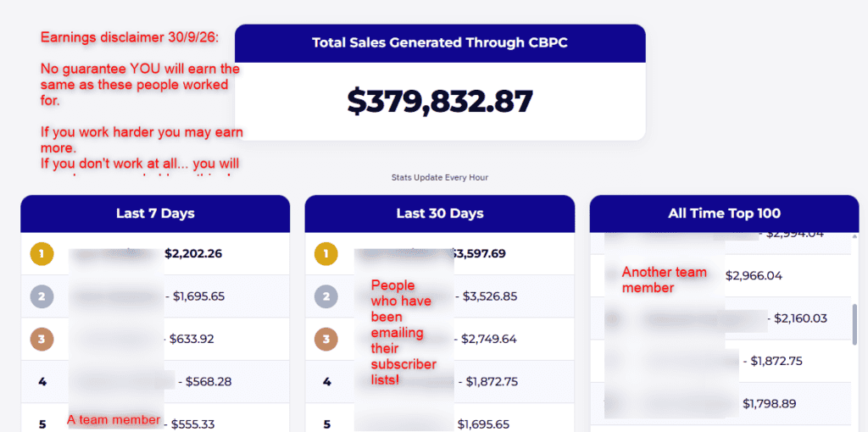Click the $3,526.85 amount in Last 30 Days
The image size is (868, 432).
coord(492,296)
